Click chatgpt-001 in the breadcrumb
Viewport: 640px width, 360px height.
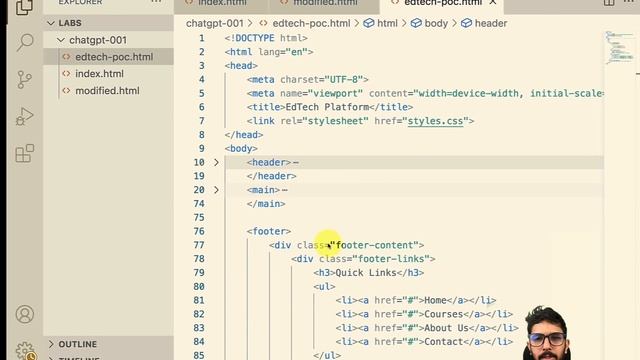click(214, 23)
